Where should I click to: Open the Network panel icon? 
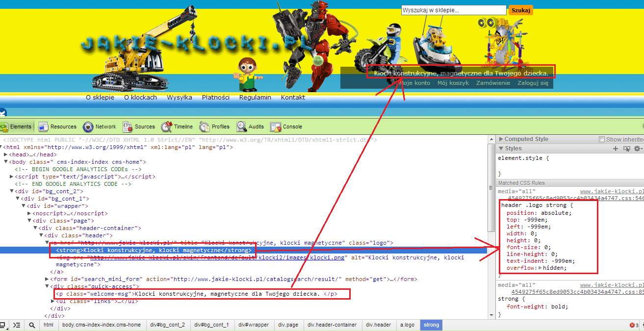pos(88,127)
